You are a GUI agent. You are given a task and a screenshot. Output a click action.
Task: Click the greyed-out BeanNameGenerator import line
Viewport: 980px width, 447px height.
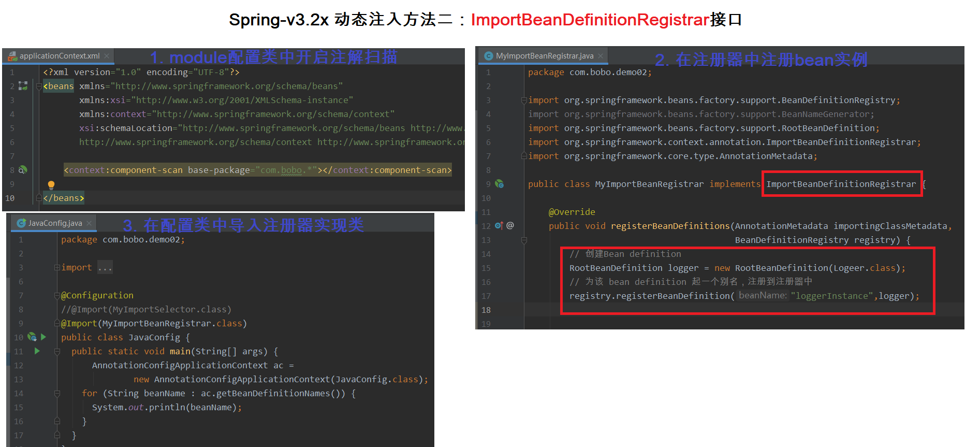coord(701,114)
